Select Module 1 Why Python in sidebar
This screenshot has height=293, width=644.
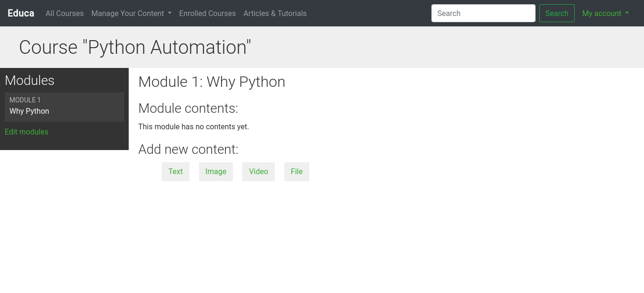(64, 107)
